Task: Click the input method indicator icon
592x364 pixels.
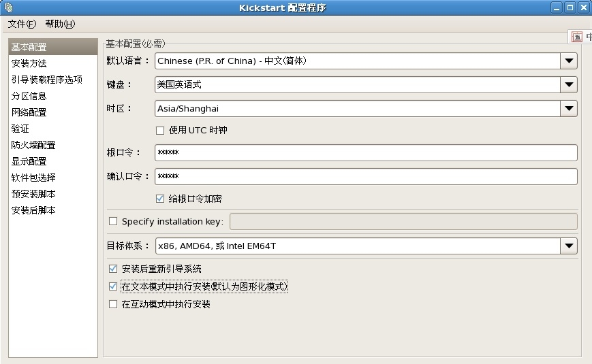Action: pyautogui.click(x=577, y=37)
